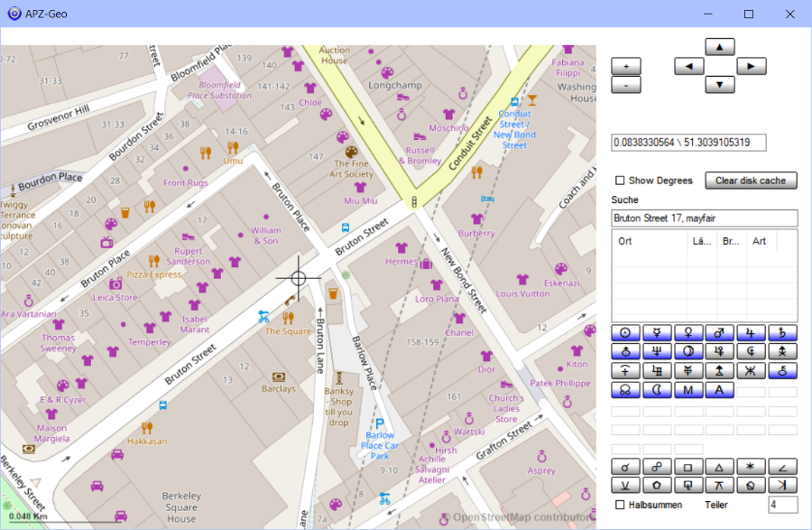This screenshot has height=530, width=812.
Task: Click the Barclays bank icon on map
Action: click(x=279, y=377)
